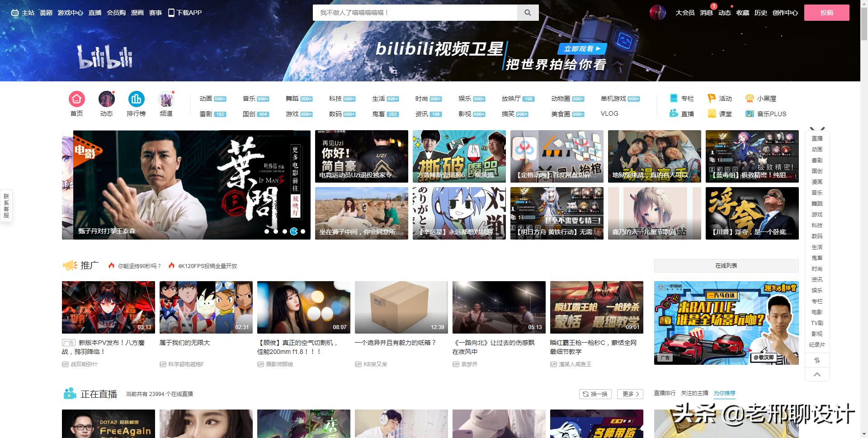Click the bilibili logo
The height and width of the screenshot is (438, 868).
pos(105,57)
